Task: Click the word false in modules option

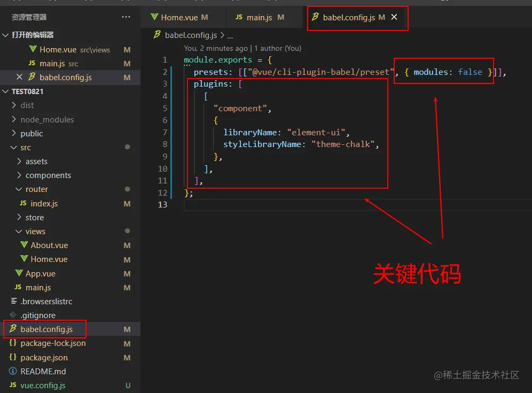Action: click(x=470, y=72)
